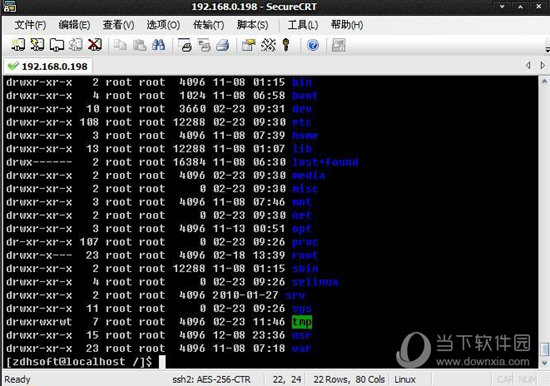Click the Linux status bar entry
Viewport: 550px width, 386px height.
pos(405,379)
